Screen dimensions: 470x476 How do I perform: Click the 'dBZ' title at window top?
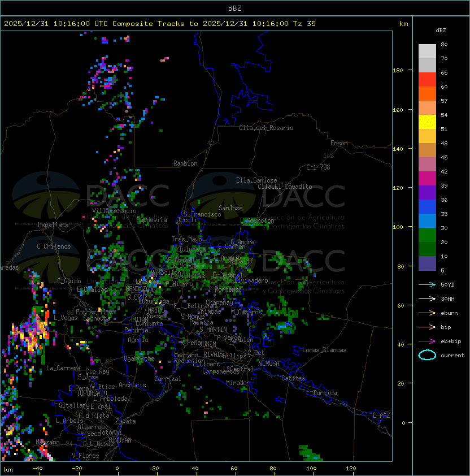pyautogui.click(x=235, y=8)
